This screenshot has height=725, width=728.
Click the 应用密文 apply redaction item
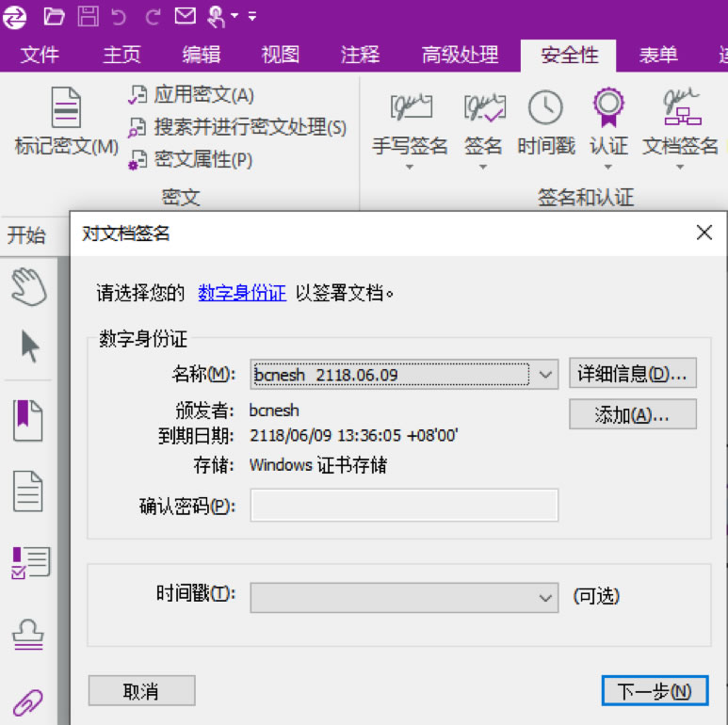pyautogui.click(x=192, y=95)
